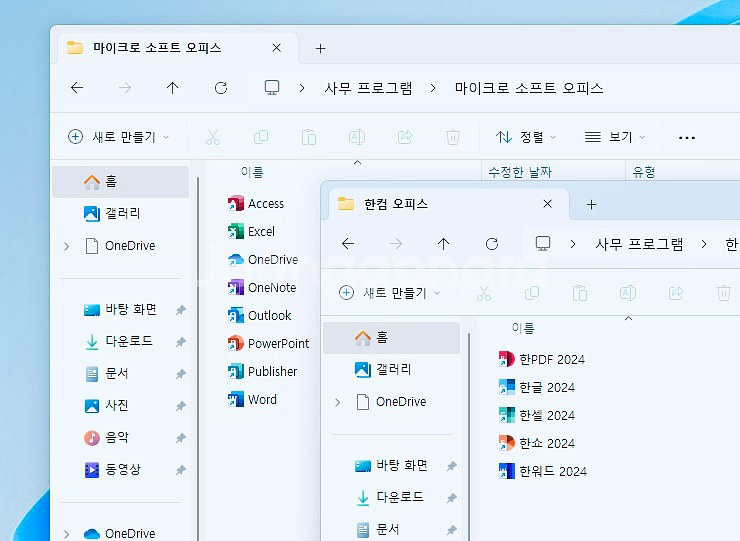740x541 pixels.
Task: Click 사무 프로그램 breadcrumb in back window
Action: coord(368,88)
